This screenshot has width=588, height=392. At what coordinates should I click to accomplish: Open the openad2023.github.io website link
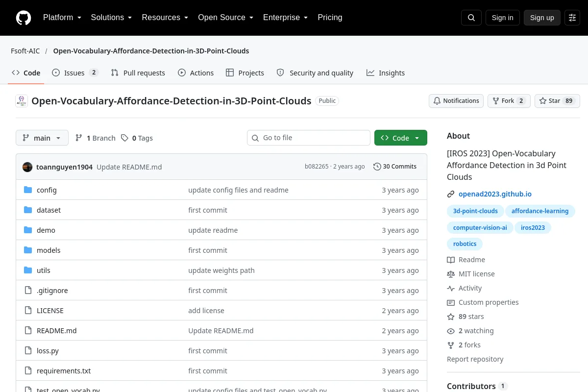pos(495,194)
